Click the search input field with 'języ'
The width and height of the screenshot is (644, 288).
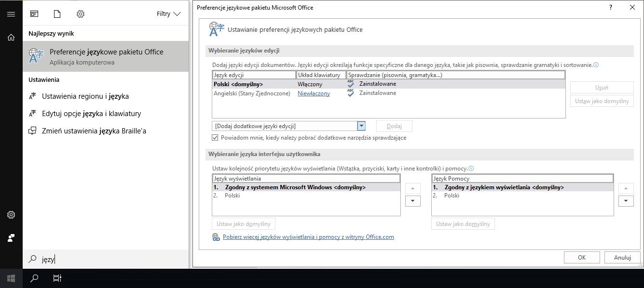click(x=106, y=259)
